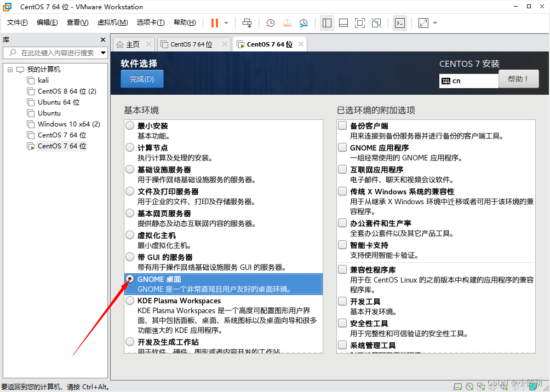Select the KDE Plasma Workspaces radio button
This screenshot has height=392, width=550.
130,300
